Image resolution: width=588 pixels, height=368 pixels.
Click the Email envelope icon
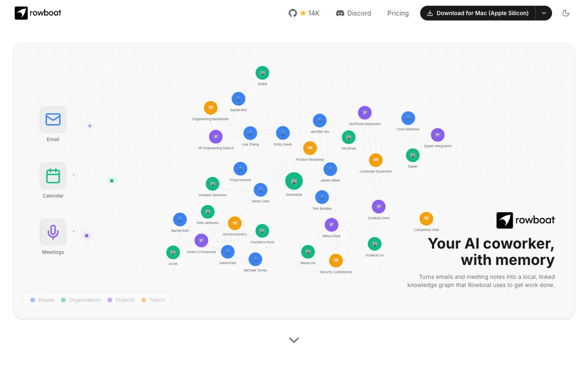[53, 119]
